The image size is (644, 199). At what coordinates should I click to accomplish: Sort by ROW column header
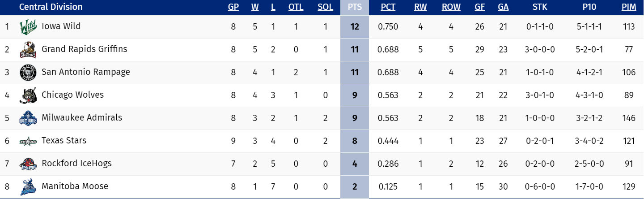point(451,7)
